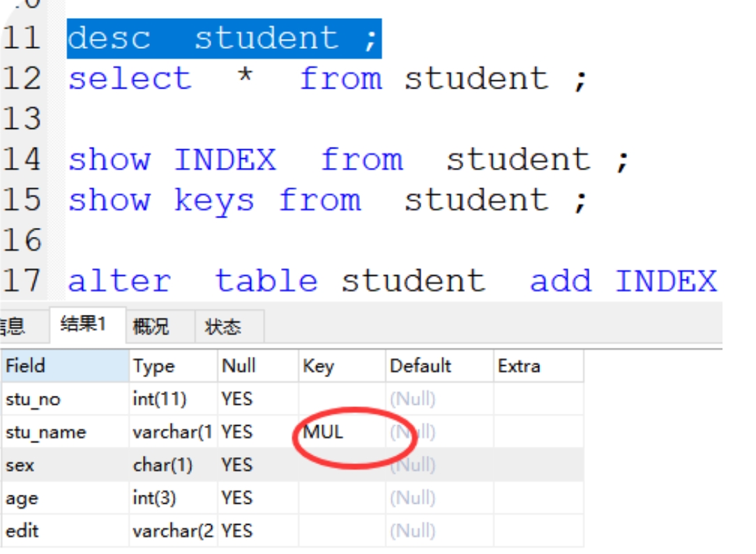The width and height of the screenshot is (756, 554).
Task: Click the int(11) type cell
Action: 173,399
